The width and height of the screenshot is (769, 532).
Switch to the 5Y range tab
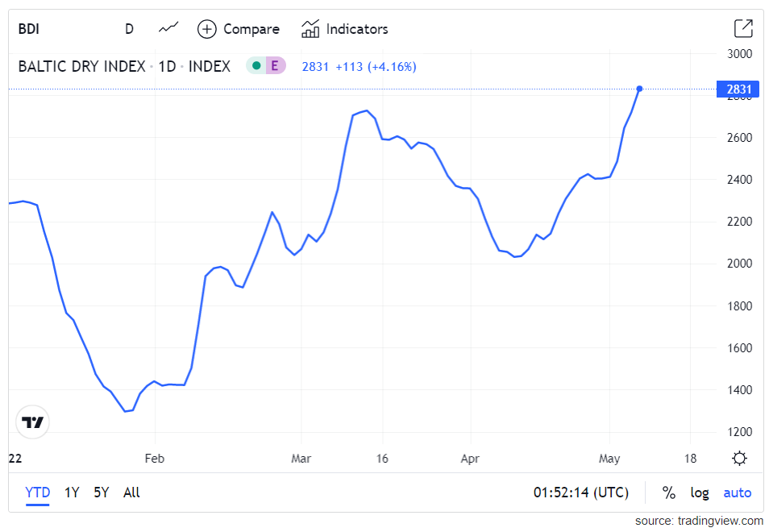tap(102, 493)
